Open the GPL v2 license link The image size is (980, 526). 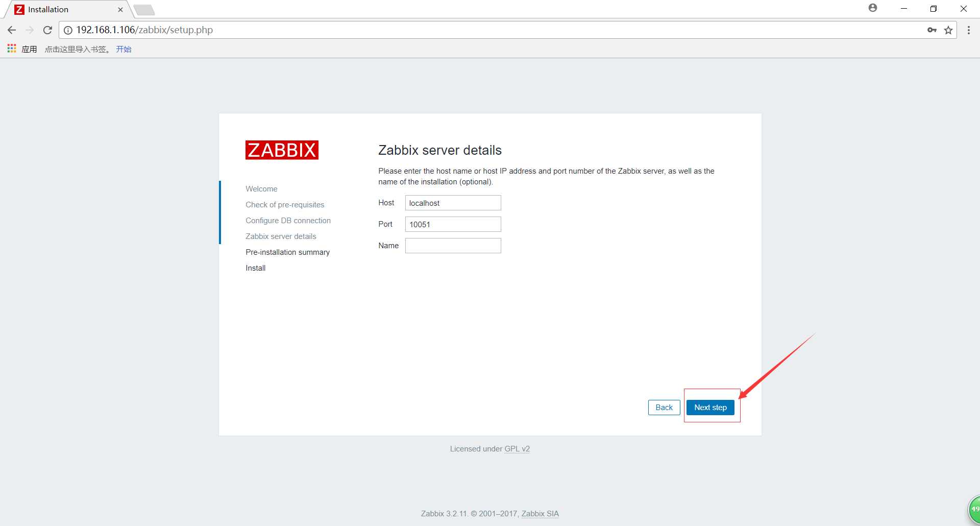pos(517,449)
